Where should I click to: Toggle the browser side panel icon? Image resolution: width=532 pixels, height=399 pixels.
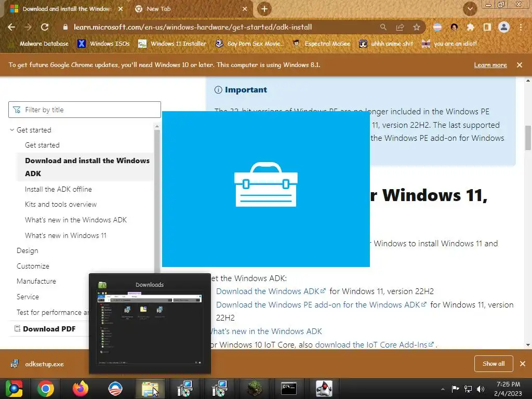(487, 27)
